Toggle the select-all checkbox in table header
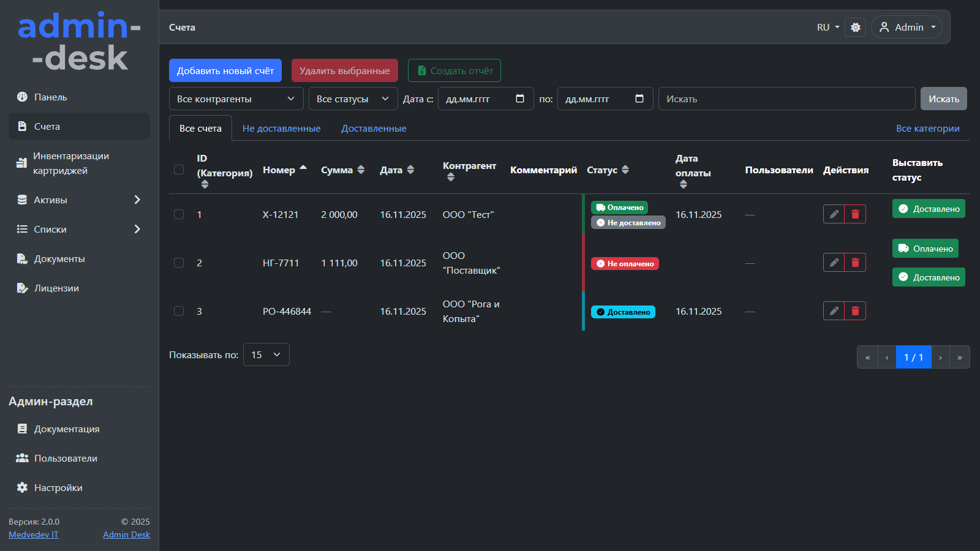980x551 pixels. click(179, 170)
